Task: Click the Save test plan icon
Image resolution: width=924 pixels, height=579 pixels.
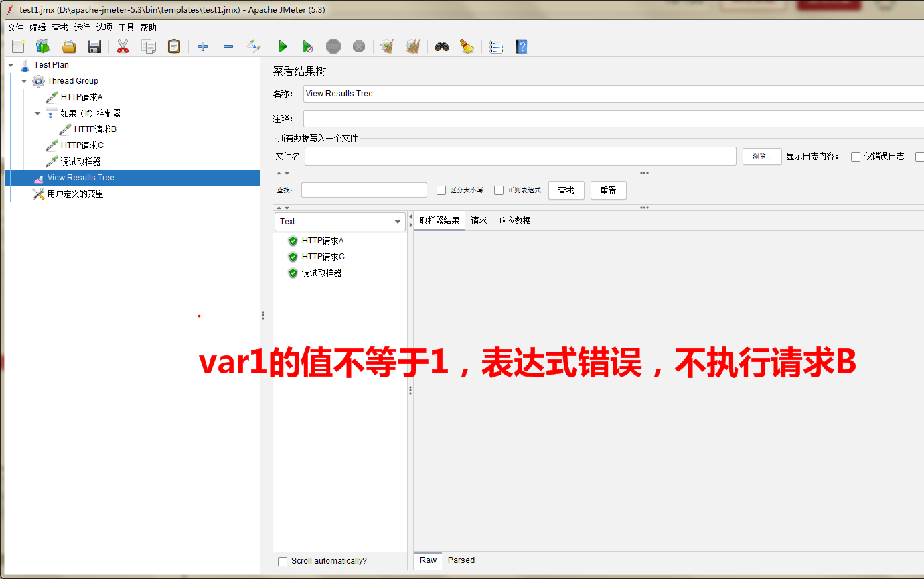Action: [94, 46]
